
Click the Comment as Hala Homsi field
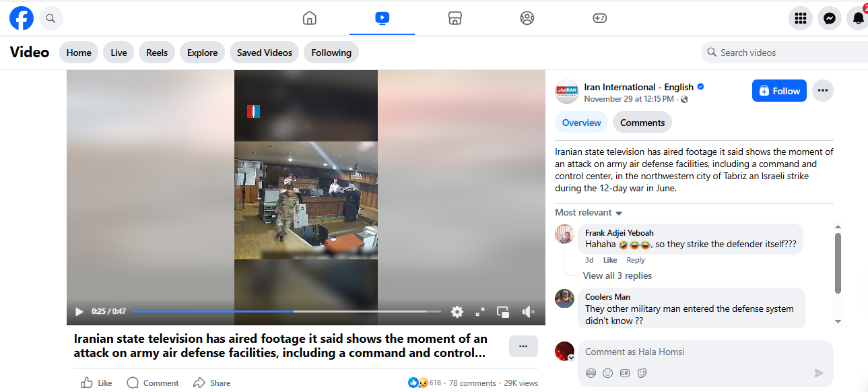[x=694, y=352]
